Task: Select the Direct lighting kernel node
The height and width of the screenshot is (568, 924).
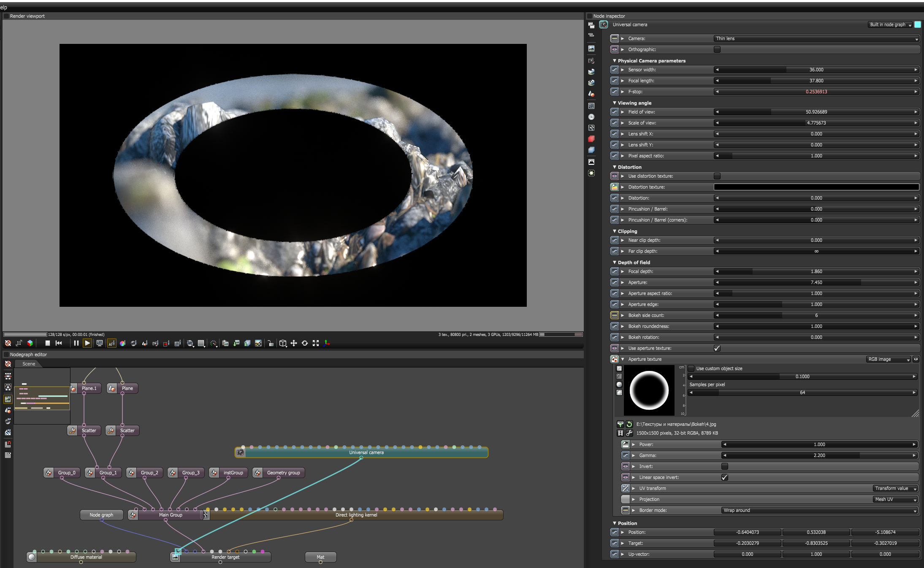Action: tap(356, 515)
